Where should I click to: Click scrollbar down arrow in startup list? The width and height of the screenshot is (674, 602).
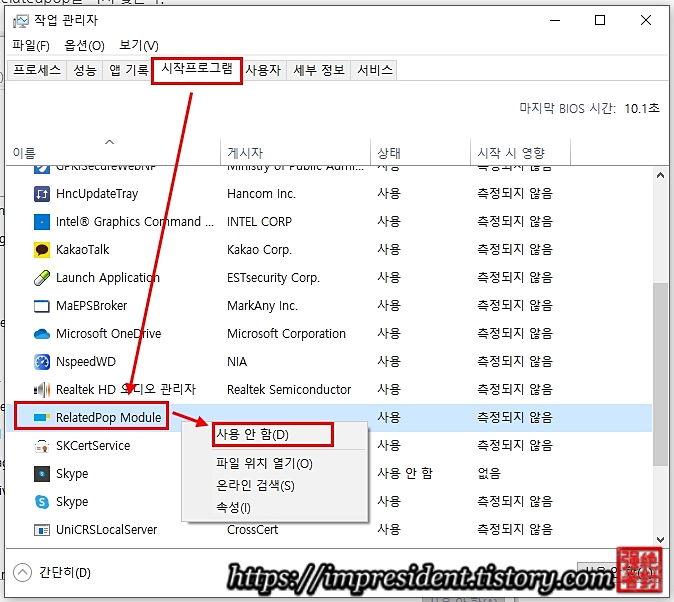[660, 540]
